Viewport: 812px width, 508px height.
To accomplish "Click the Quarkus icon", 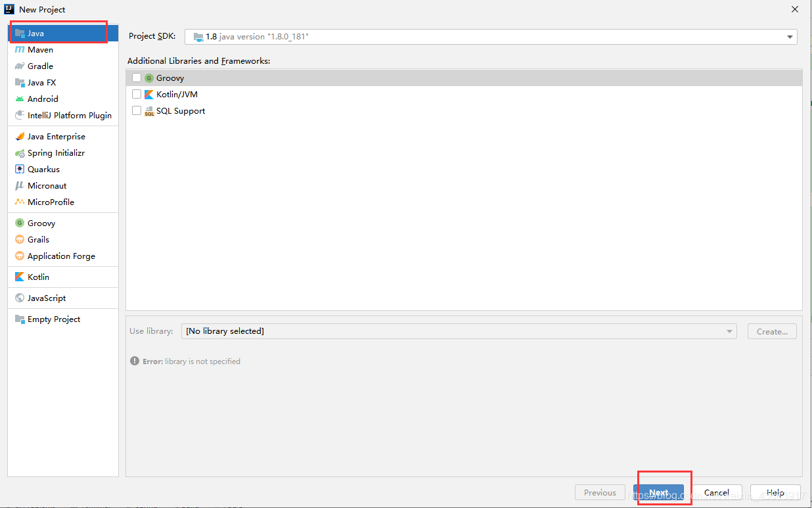I will click(20, 169).
